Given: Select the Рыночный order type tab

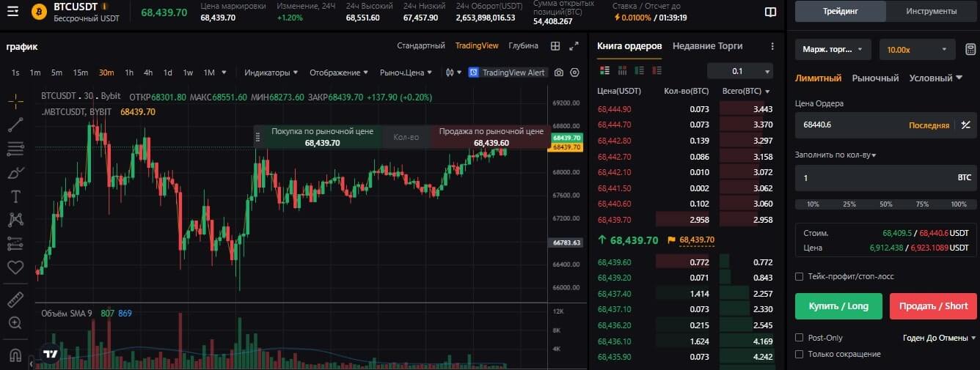Looking at the screenshot, I should pos(875,78).
